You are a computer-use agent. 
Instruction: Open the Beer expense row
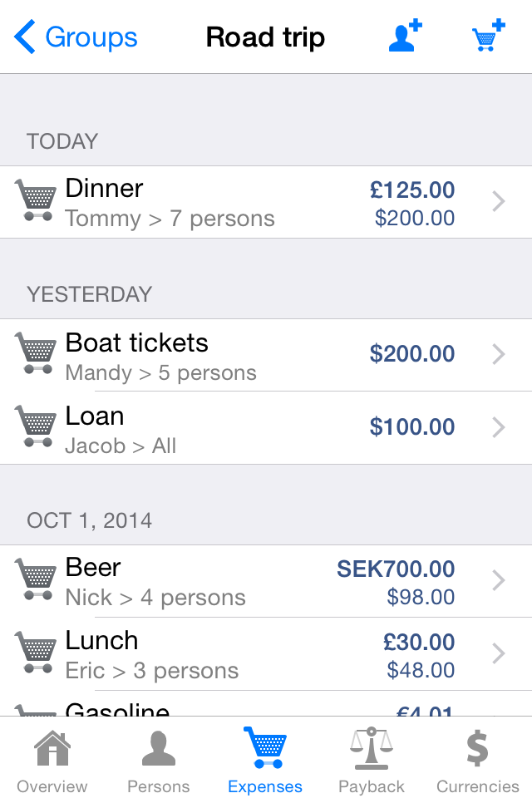(x=266, y=581)
